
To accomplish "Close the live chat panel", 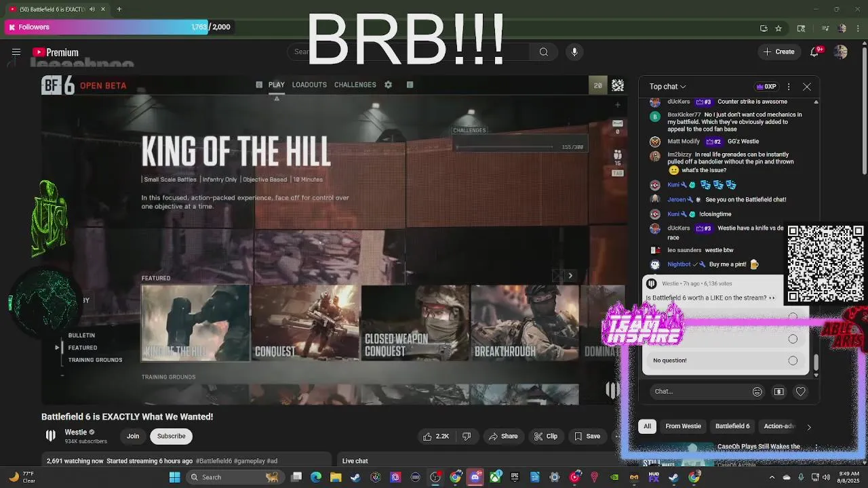I will click(x=807, y=87).
